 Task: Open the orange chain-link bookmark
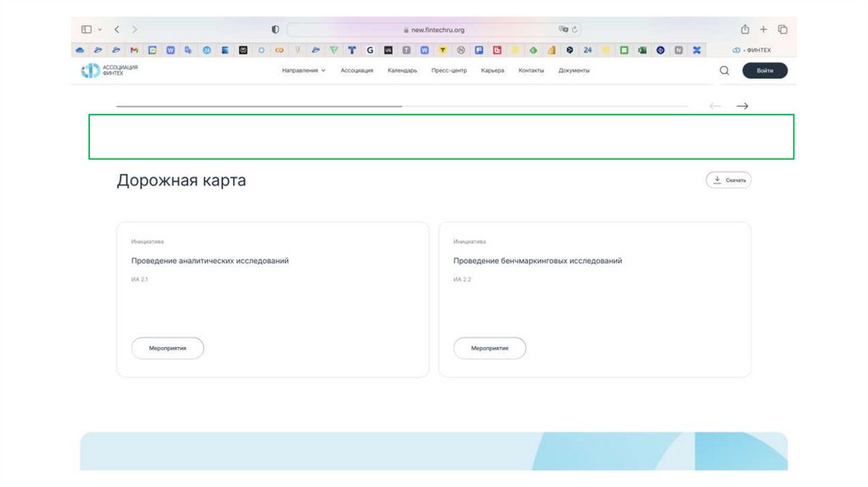point(280,50)
